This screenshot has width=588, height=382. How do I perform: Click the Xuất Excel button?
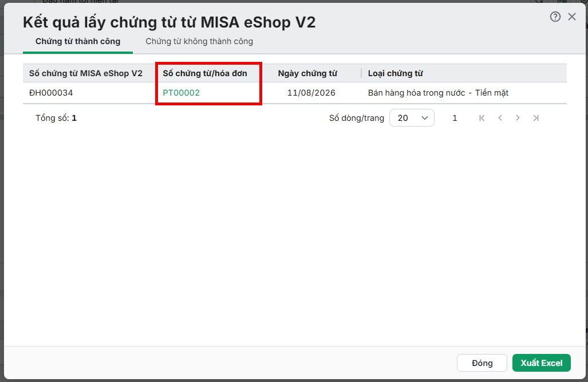coord(542,363)
